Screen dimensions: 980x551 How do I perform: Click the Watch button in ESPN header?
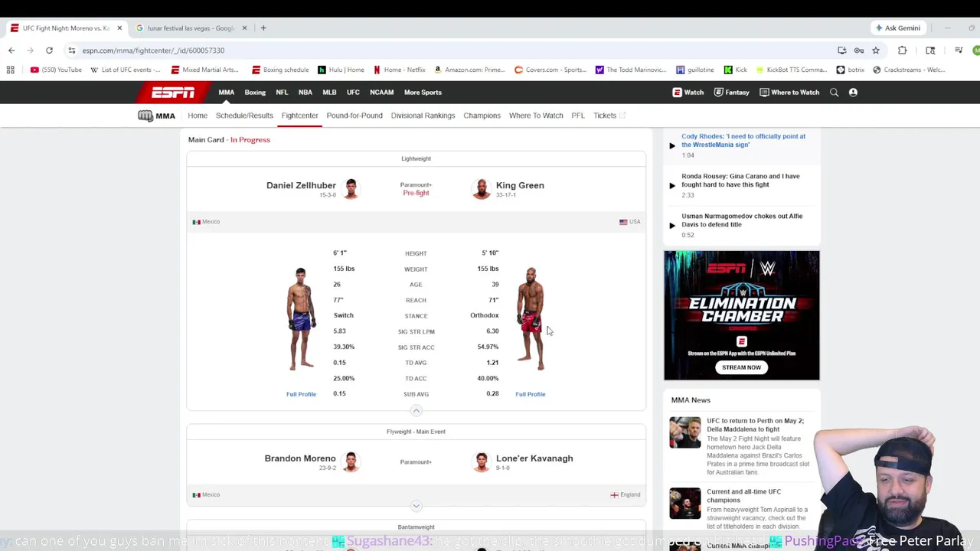(x=688, y=93)
